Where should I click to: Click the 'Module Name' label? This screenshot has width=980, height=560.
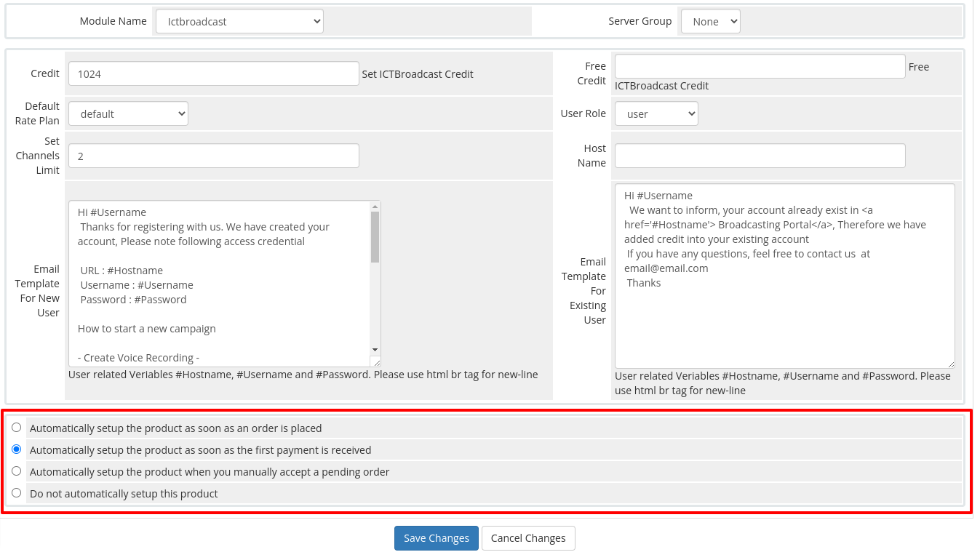(x=113, y=21)
